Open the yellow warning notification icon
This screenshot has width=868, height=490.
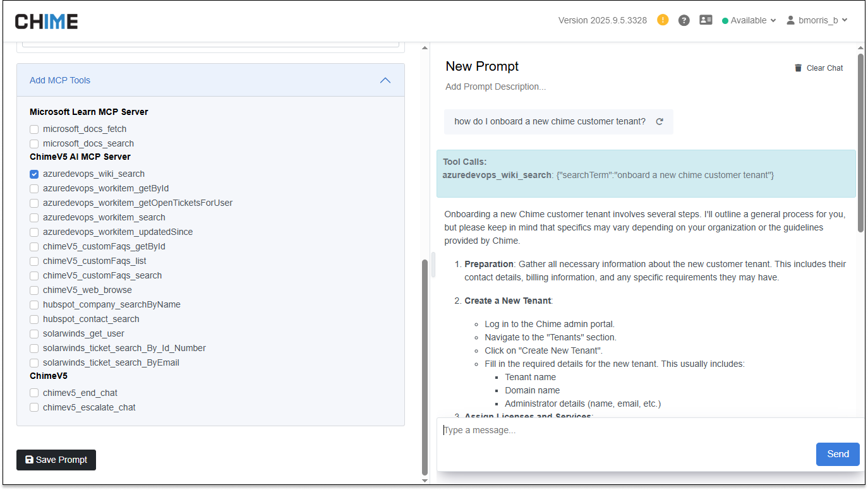point(663,20)
